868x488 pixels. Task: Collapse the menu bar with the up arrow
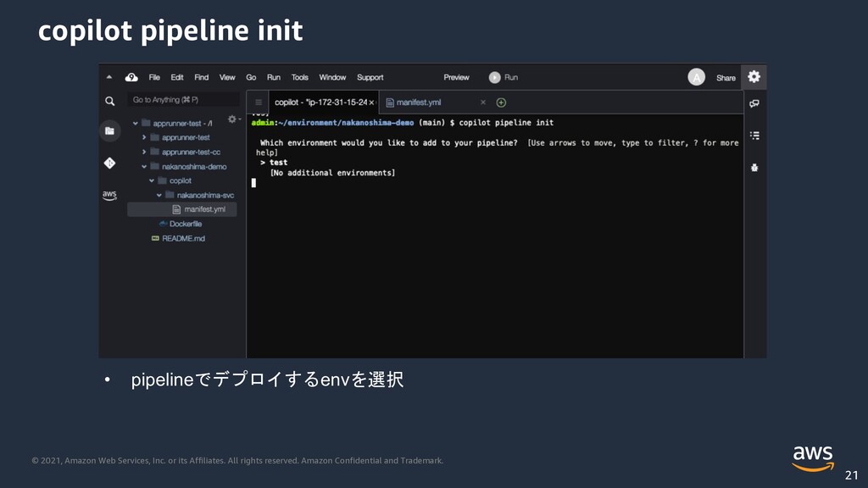[109, 77]
